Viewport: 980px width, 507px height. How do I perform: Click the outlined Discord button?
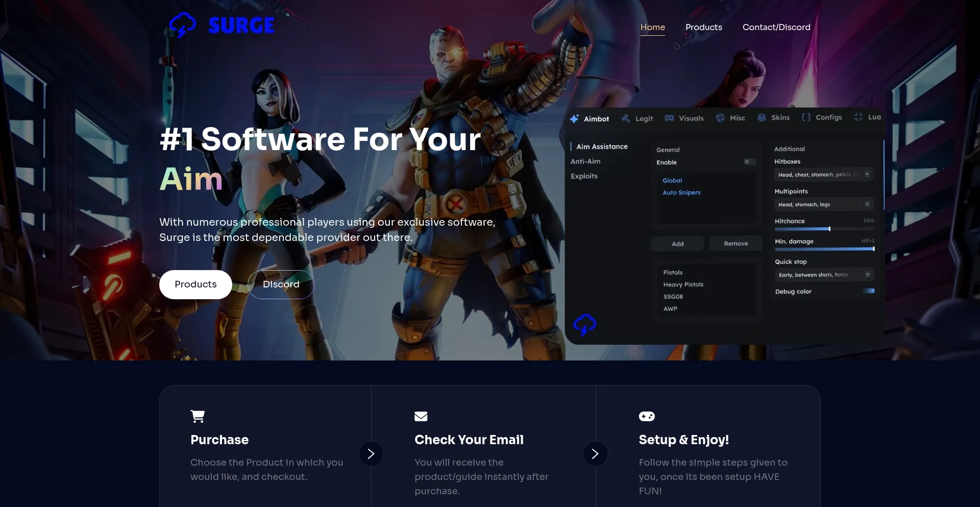281,284
